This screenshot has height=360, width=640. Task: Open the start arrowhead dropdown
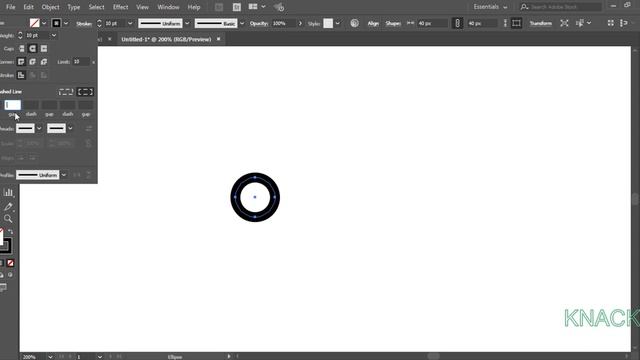[x=39, y=129]
